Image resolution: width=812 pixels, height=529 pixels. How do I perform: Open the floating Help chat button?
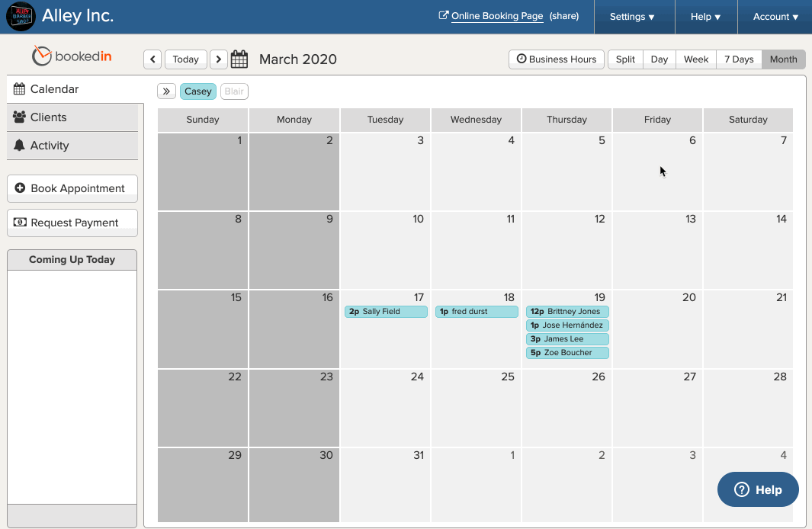pyautogui.click(x=758, y=489)
